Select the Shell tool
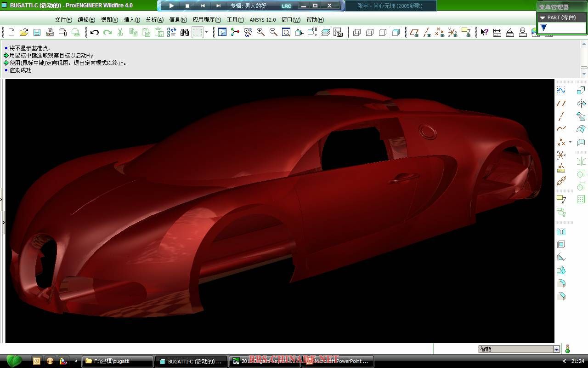Image resolution: width=588 pixels, height=368 pixels. tap(561, 244)
